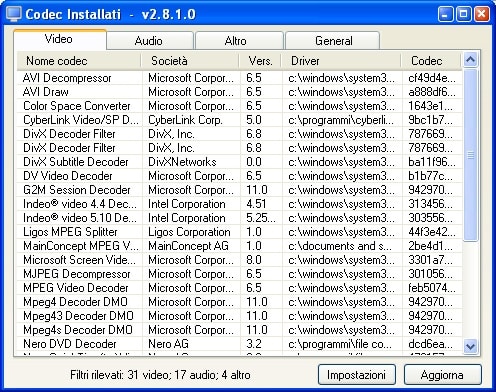Click the vertical scrollbar thumb
This screenshot has width=496, height=392.
(470, 154)
